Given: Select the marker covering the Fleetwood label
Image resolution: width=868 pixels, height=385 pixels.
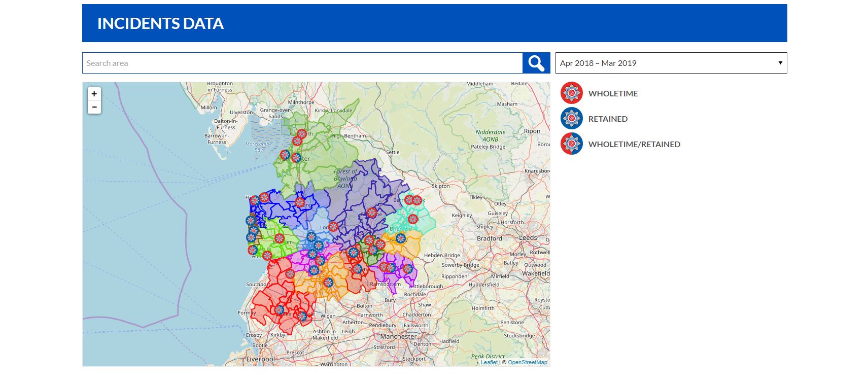Looking at the screenshot, I should pyautogui.click(x=255, y=200).
